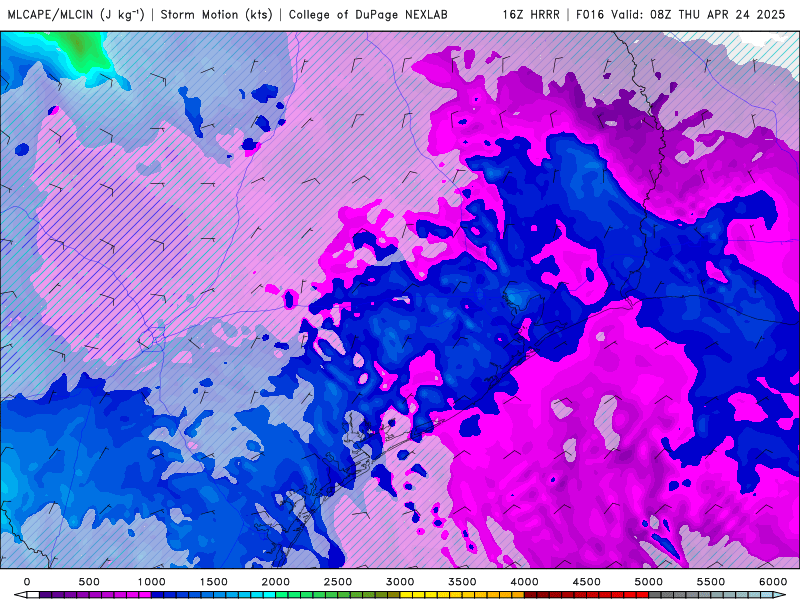The width and height of the screenshot is (800, 600).
Task: Click the College of DuPage NEXLAB text
Action: 368,14
